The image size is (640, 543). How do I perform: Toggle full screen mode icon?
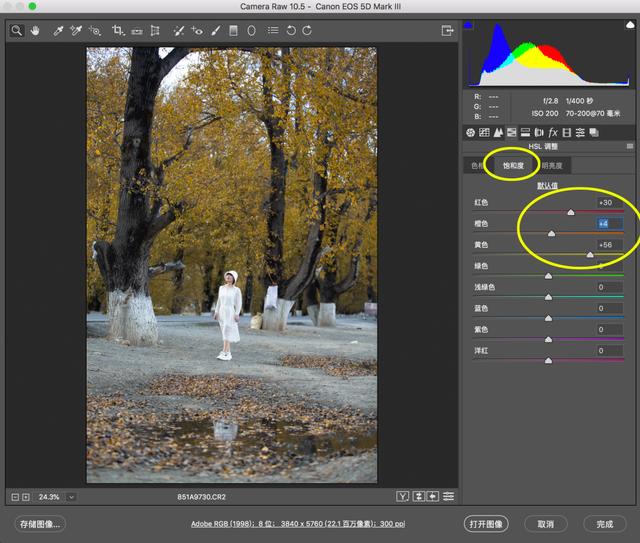pyautogui.click(x=447, y=31)
